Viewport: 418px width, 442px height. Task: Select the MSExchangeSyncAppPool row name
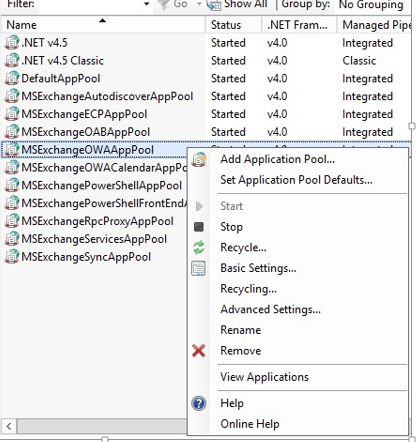coord(86,257)
